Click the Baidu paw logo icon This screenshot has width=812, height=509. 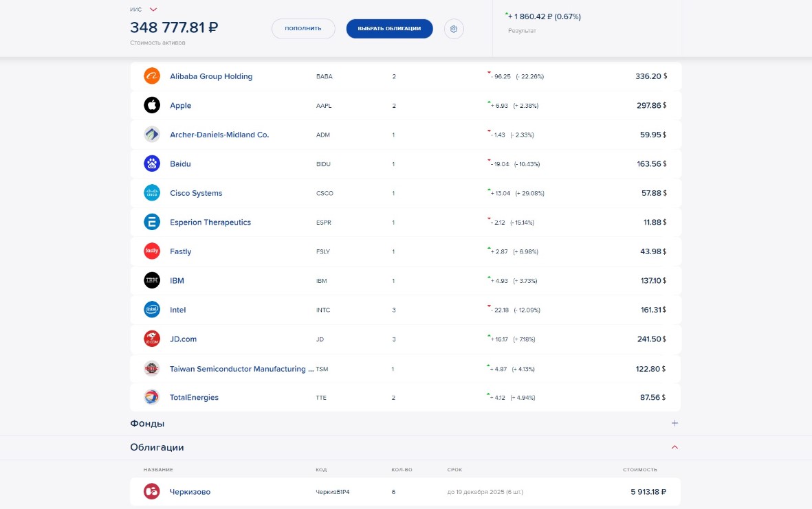point(152,163)
